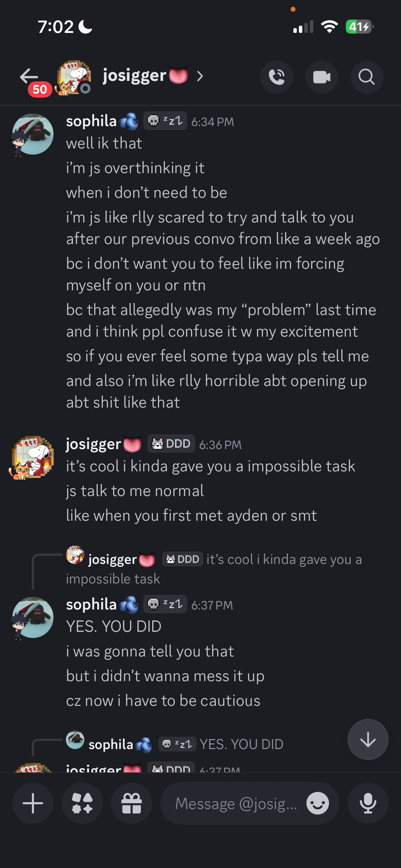Open josigger's avatar at 6:36 PM message
This screenshot has width=401, height=868.
pos(33,457)
